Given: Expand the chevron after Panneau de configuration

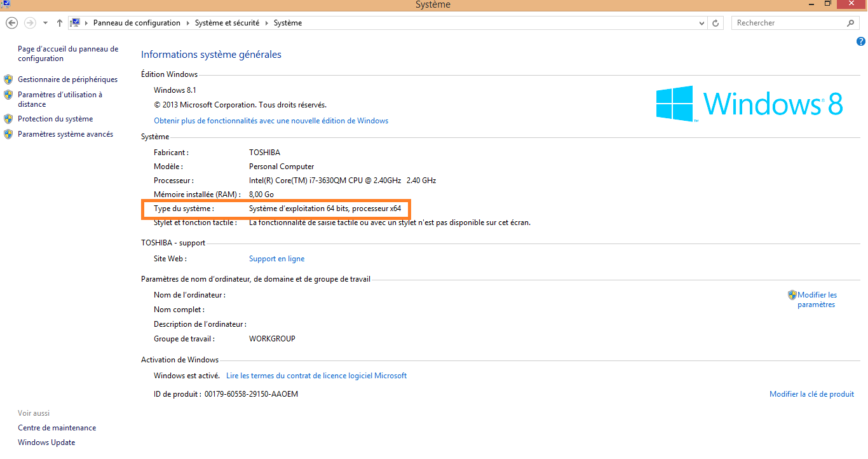Looking at the screenshot, I should click(187, 23).
